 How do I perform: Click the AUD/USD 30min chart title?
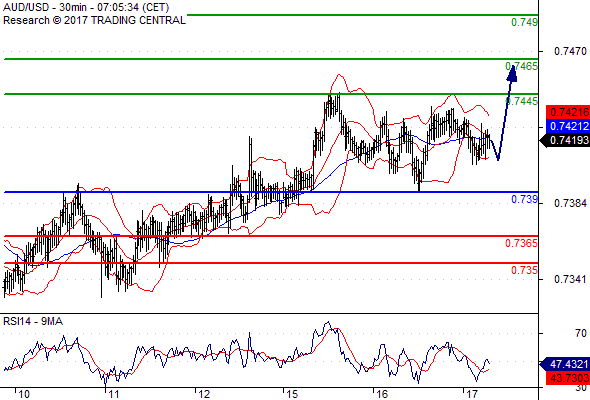86,8
